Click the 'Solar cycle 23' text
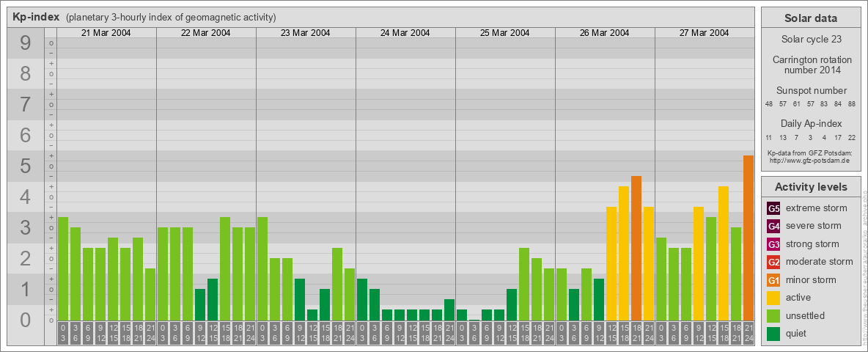 (811, 40)
